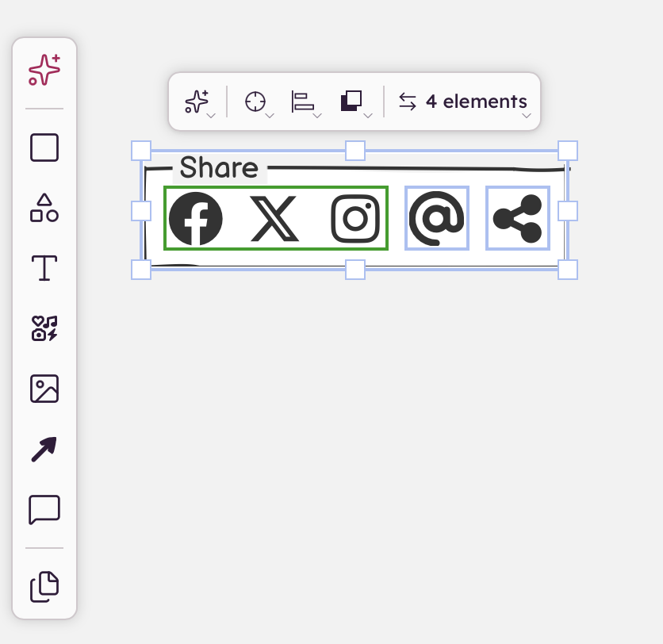Select the Rectangle tool
The image size is (663, 644).
pos(44,148)
